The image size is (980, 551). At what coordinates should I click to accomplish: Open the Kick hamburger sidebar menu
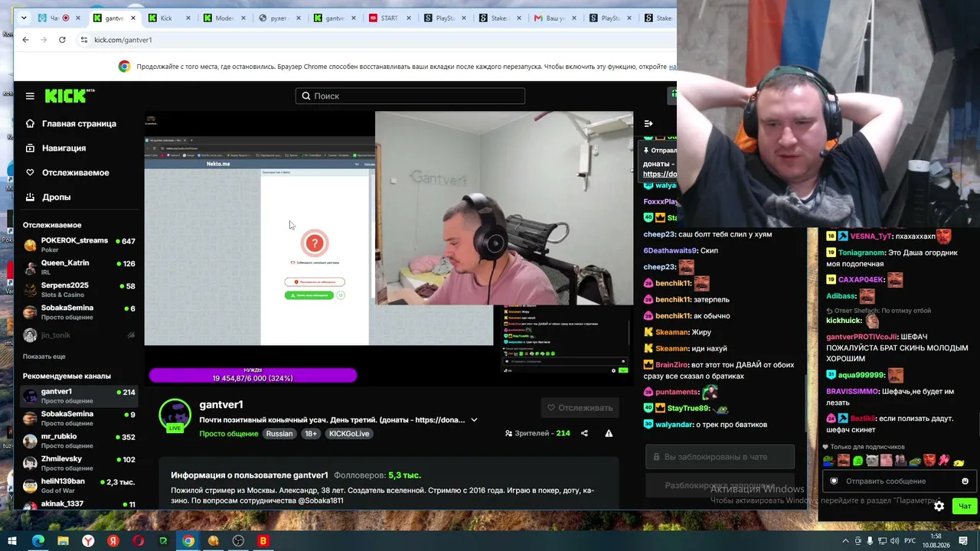pos(30,96)
